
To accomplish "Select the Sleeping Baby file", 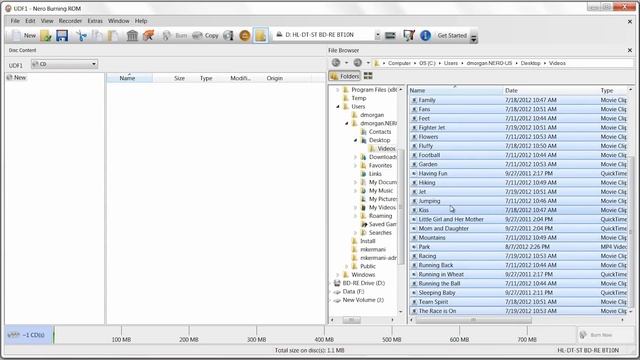I will 518,293.
